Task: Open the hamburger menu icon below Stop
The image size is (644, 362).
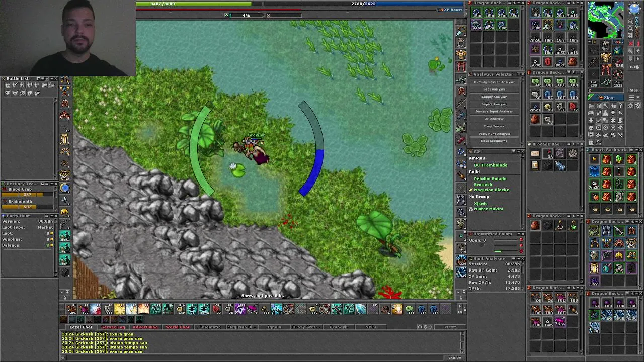Action: point(631,97)
